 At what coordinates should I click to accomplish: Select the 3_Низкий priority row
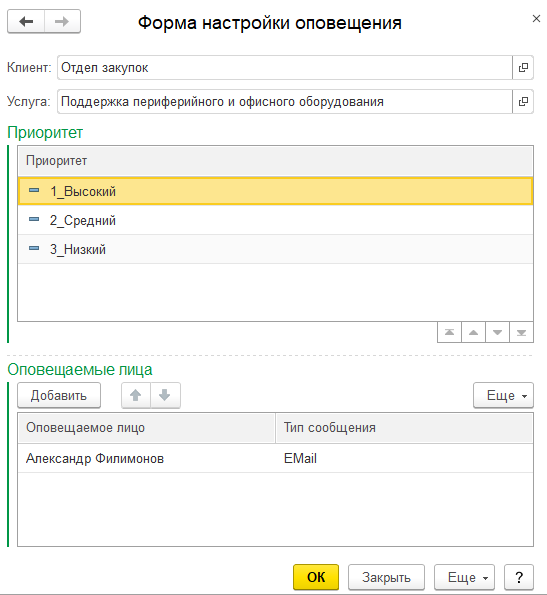(275, 249)
